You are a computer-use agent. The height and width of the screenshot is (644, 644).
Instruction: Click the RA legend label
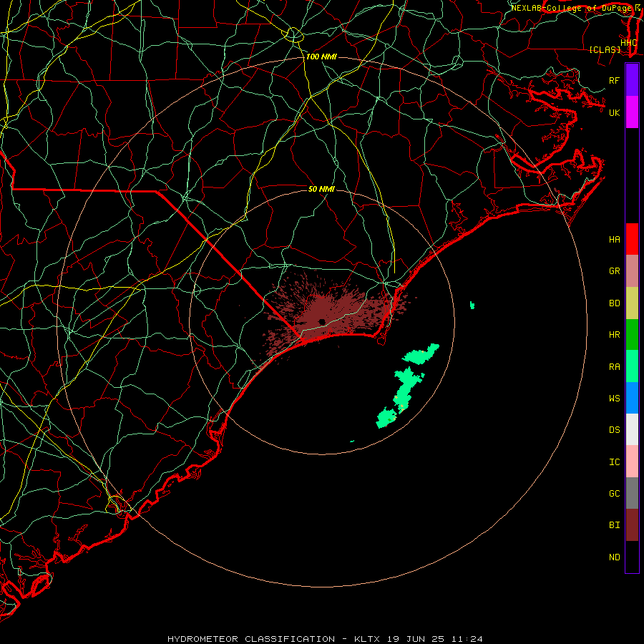[614, 366]
